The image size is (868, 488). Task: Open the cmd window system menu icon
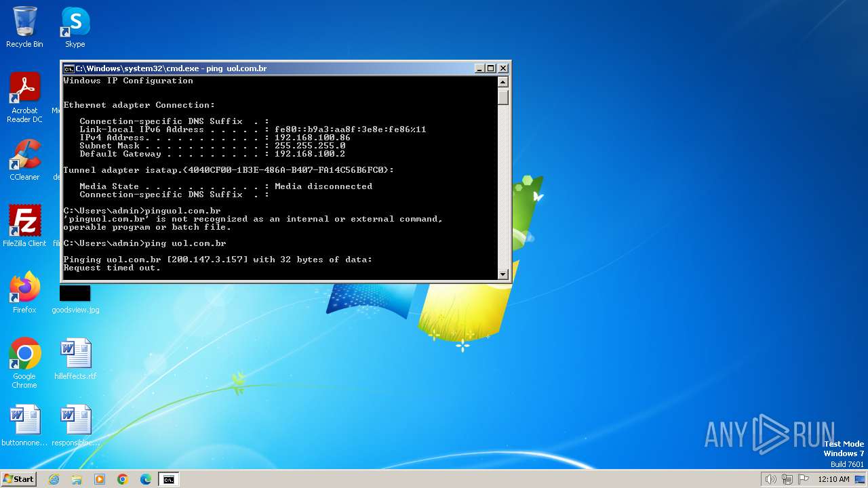(68, 68)
